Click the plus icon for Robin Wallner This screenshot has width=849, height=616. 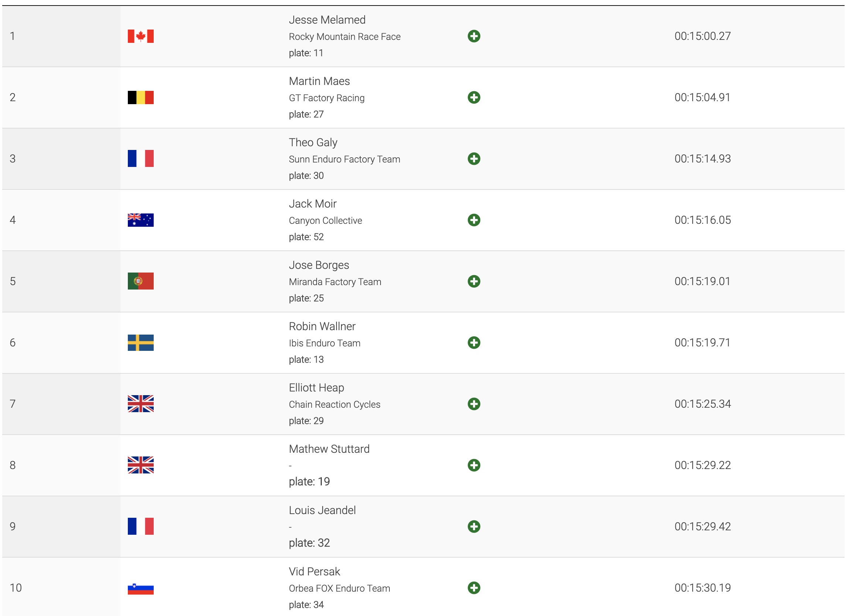pyautogui.click(x=474, y=342)
